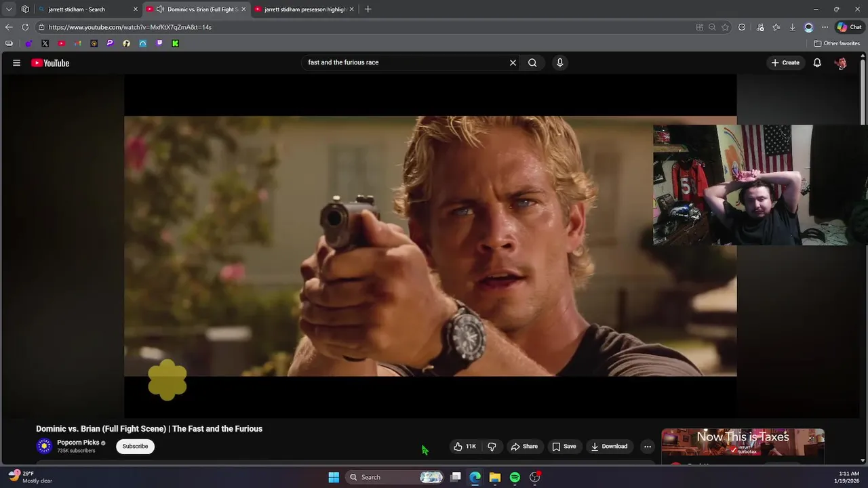This screenshot has height=488, width=868.
Task: Click the video player frame
Action: (x=430, y=246)
